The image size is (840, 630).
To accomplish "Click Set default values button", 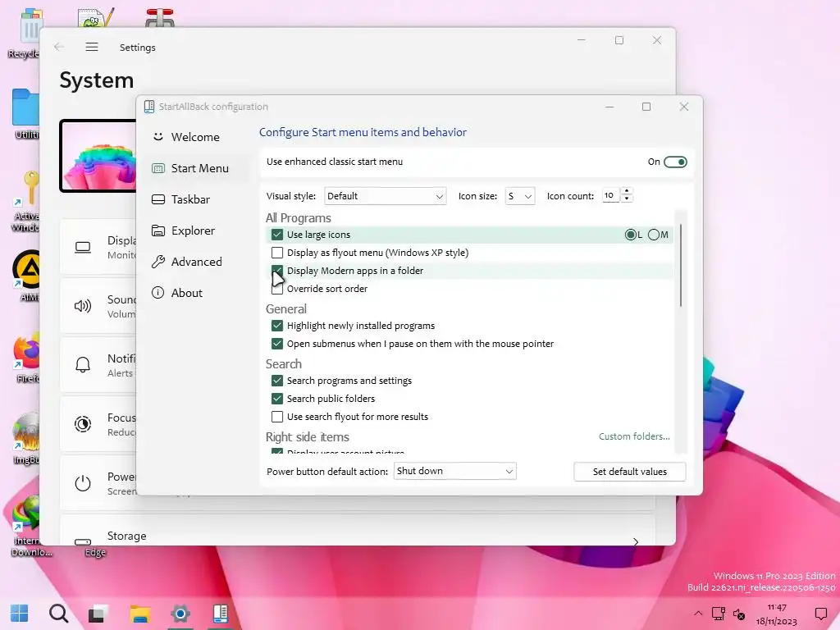I will click(x=629, y=472).
